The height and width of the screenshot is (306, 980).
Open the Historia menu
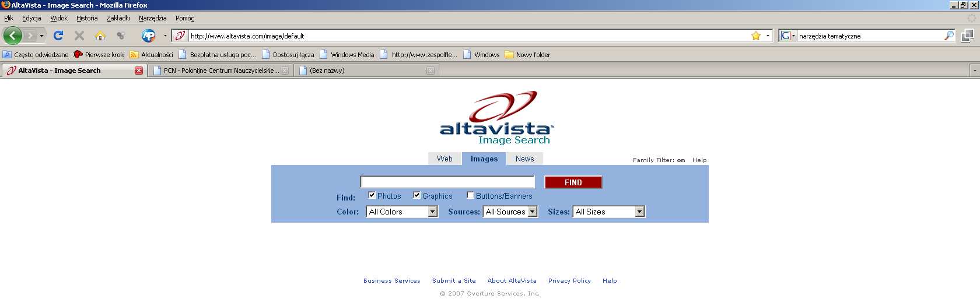tap(87, 18)
